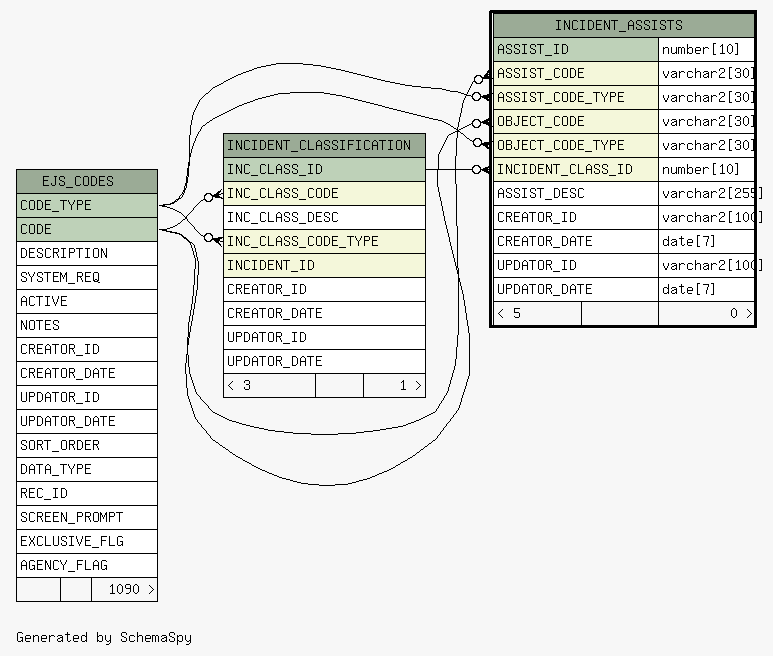773x656 pixels.
Task: Open the INCIDENT_ASSISTS table header
Action: [624, 25]
